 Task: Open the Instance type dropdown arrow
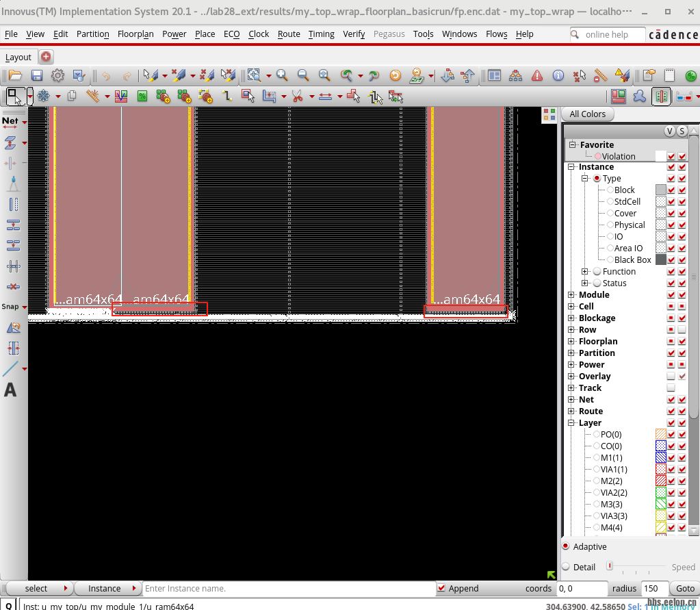pos(134,588)
